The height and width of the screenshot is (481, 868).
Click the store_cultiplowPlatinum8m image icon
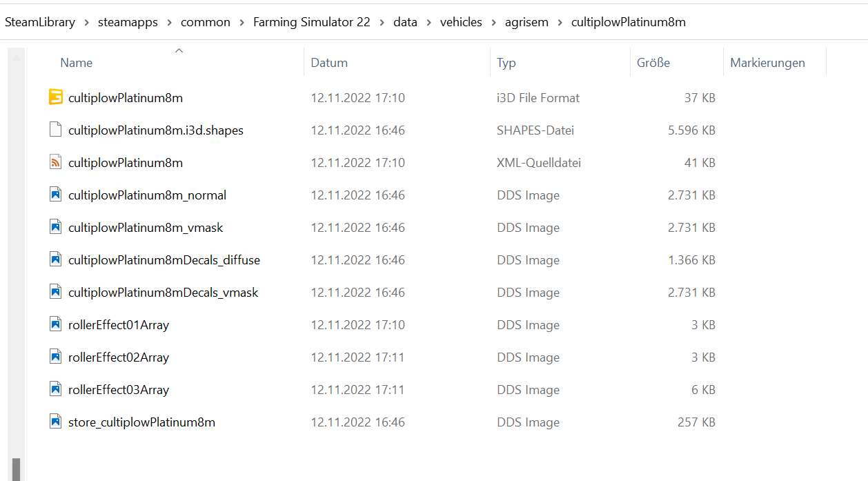pyautogui.click(x=55, y=422)
